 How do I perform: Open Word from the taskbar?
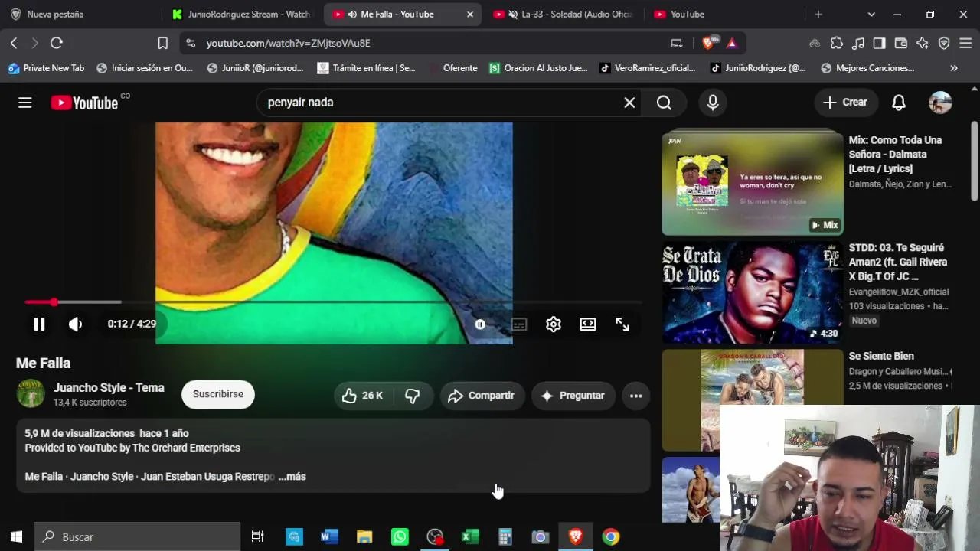point(329,537)
